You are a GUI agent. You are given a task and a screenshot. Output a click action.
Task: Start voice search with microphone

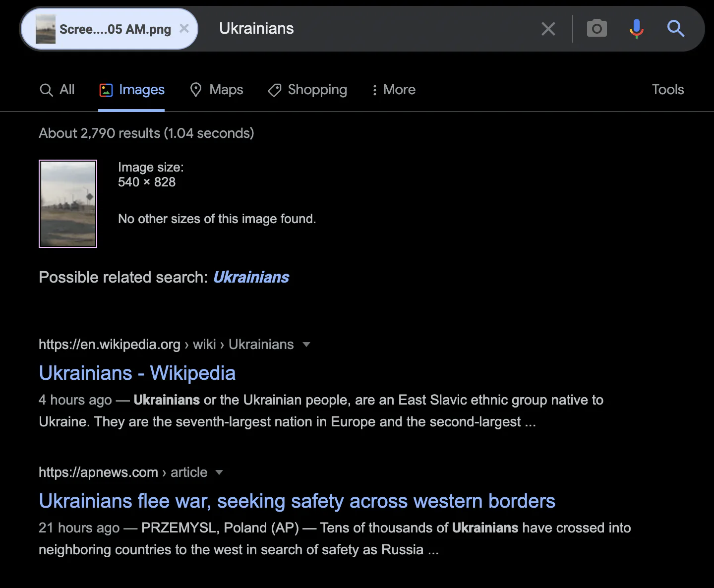(637, 29)
